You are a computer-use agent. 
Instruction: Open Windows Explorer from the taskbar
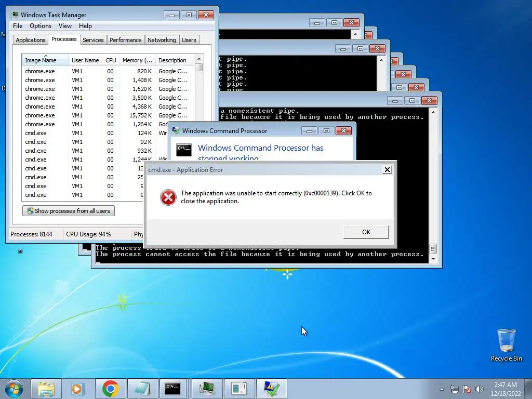click(46, 389)
